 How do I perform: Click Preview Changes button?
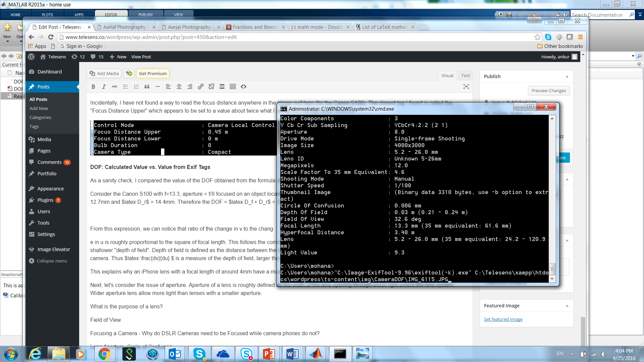(549, 90)
